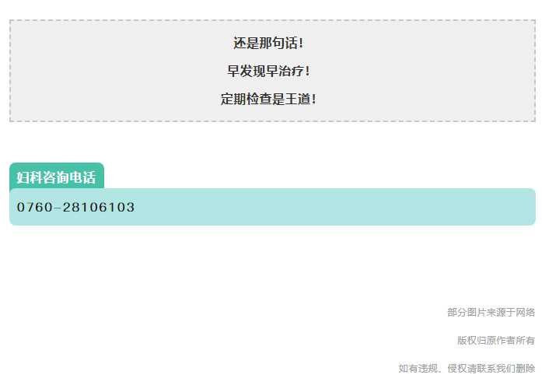Click the word 定期检查 in quote box

click(x=246, y=99)
